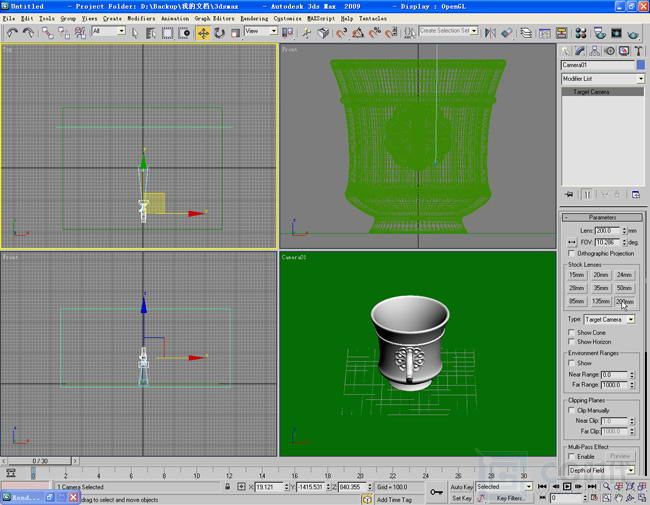Open the key filter Selected dropdown
Image resolution: width=650 pixels, height=505 pixels.
pos(504,487)
